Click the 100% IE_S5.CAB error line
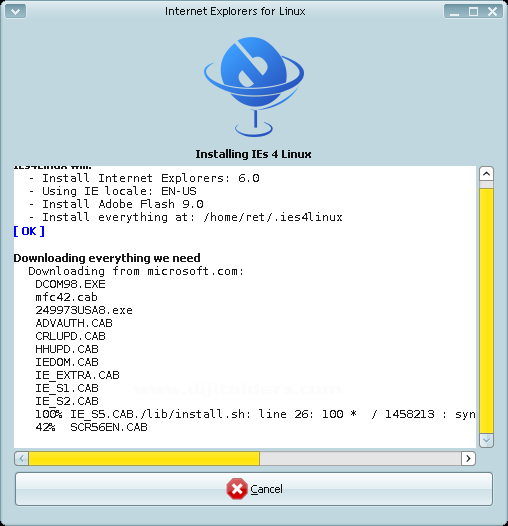 tap(255, 414)
